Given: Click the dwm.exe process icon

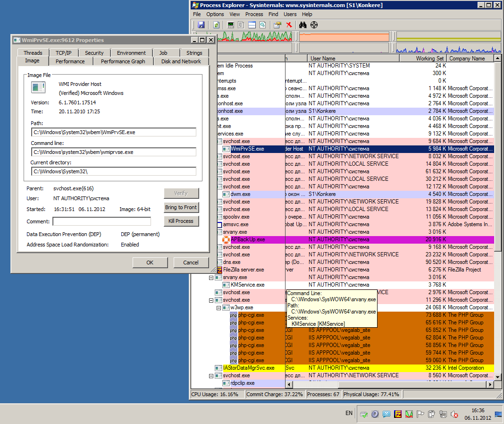Looking at the screenshot, I should coord(227,195).
